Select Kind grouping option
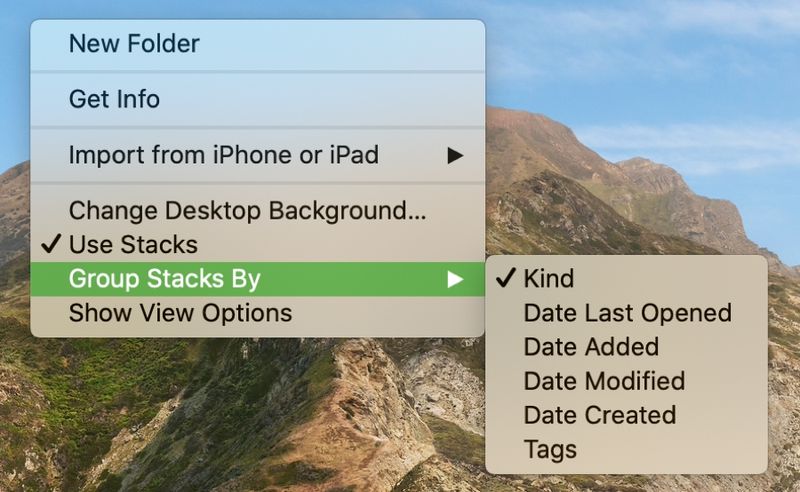Screen dimensions: 800x492 pos(627,278)
